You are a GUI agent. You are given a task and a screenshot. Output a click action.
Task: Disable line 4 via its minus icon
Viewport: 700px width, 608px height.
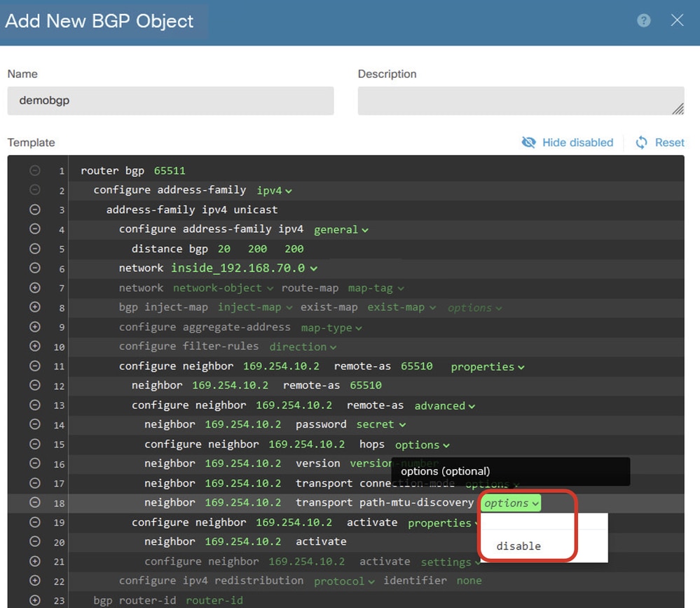35,229
